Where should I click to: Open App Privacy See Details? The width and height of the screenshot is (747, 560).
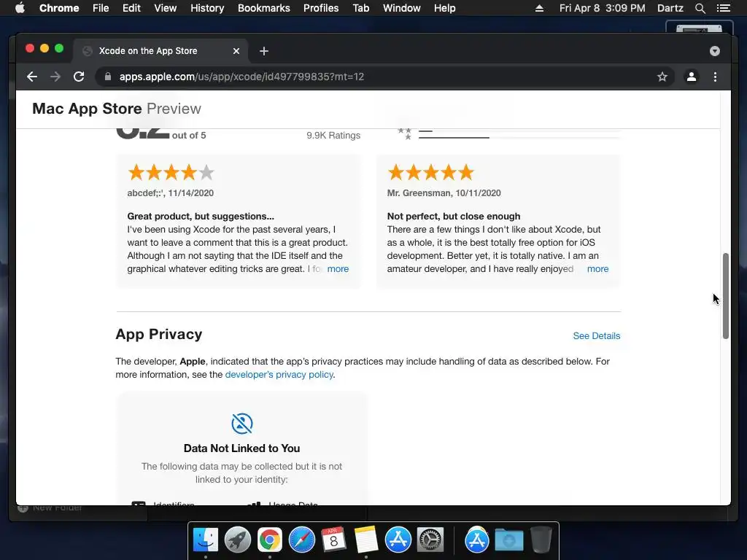click(597, 335)
